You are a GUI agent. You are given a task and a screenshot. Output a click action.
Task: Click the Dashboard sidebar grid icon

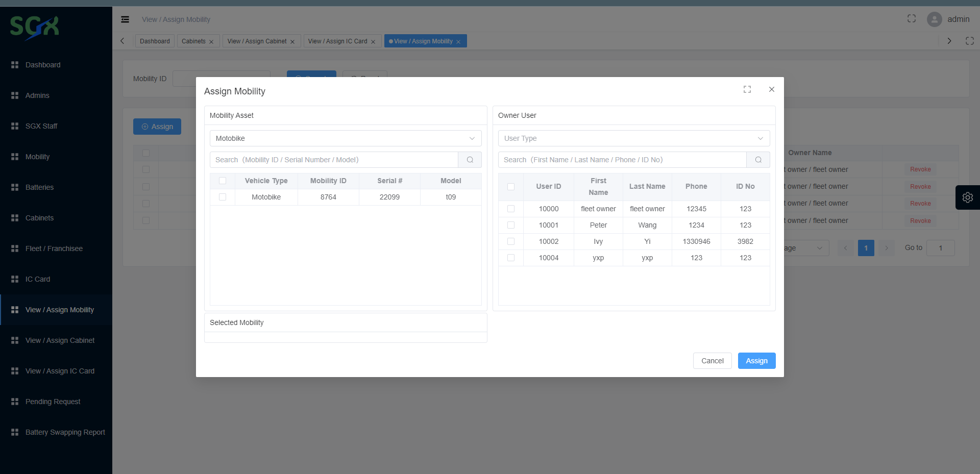coord(15,65)
